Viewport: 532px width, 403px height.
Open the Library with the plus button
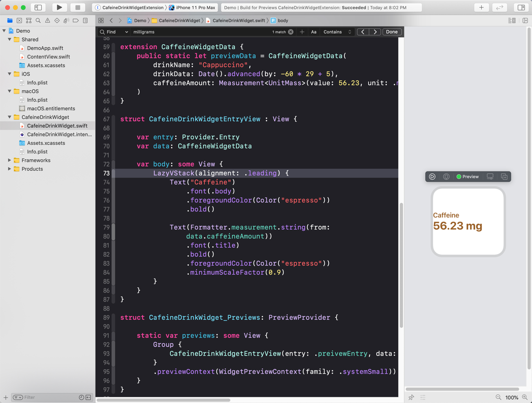point(481,7)
